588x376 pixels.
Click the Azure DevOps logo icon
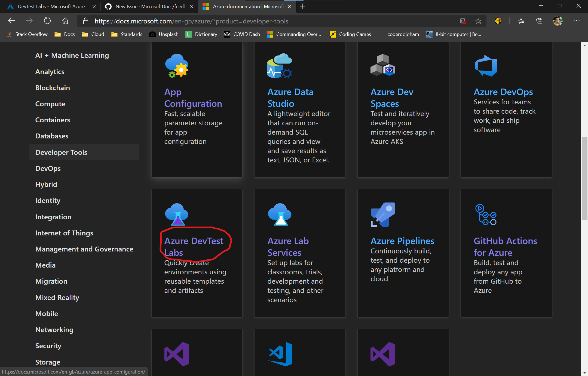(486, 66)
